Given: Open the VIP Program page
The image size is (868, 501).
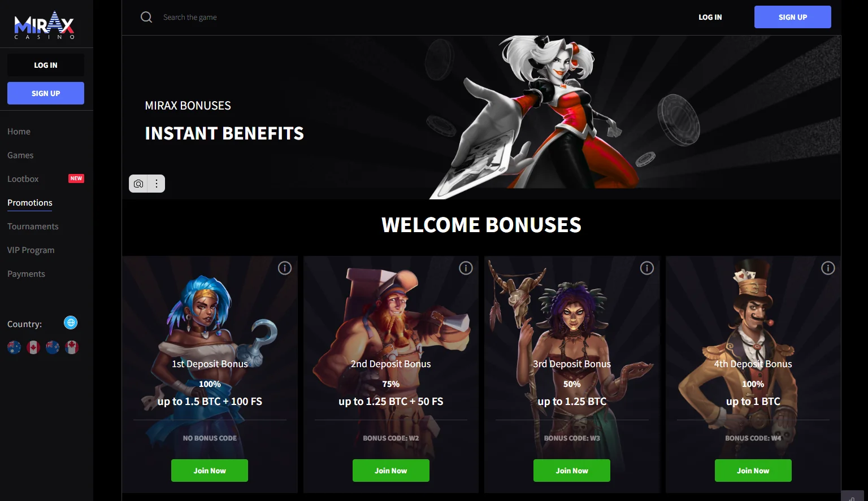Looking at the screenshot, I should click(31, 250).
